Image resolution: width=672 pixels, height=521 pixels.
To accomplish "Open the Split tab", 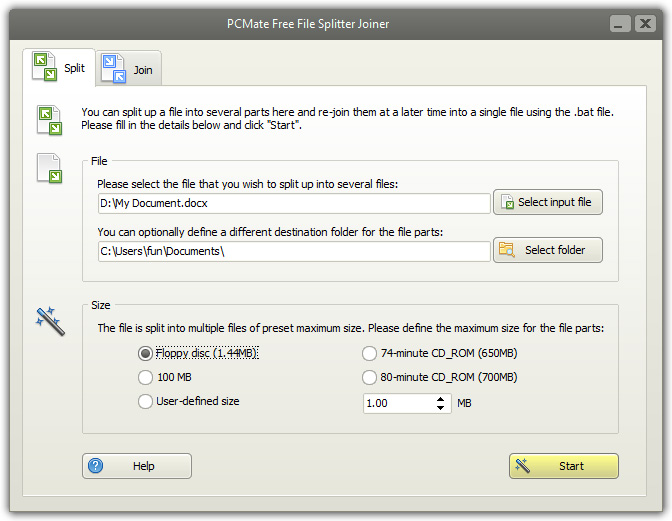I will [x=59, y=67].
